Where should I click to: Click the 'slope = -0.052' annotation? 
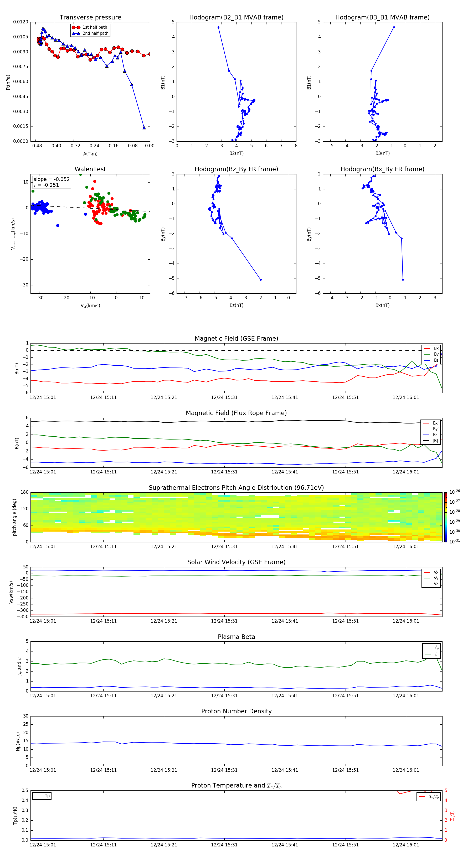52,179
